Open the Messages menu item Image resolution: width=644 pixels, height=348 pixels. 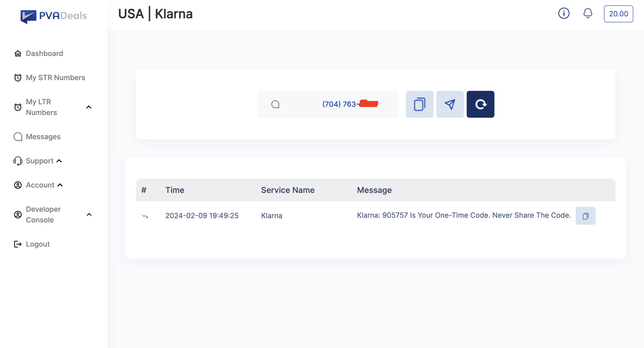click(43, 137)
